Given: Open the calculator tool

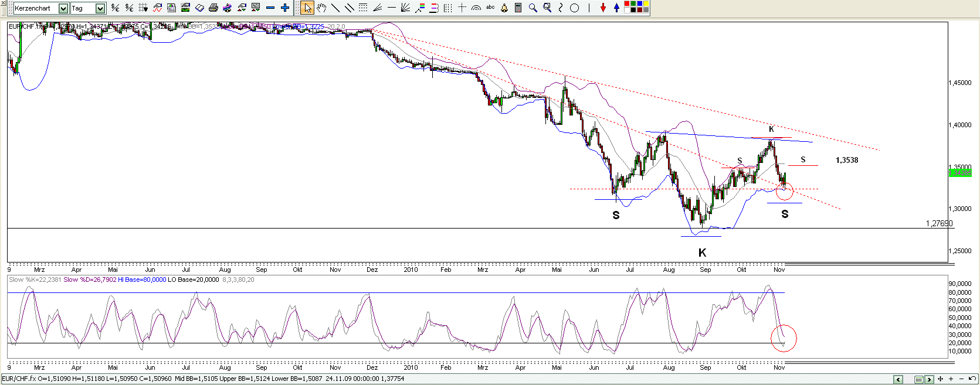Looking at the screenshot, I should (x=518, y=8).
